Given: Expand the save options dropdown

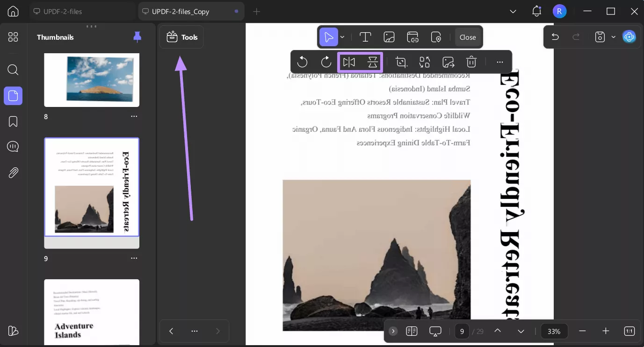Looking at the screenshot, I should tap(613, 37).
